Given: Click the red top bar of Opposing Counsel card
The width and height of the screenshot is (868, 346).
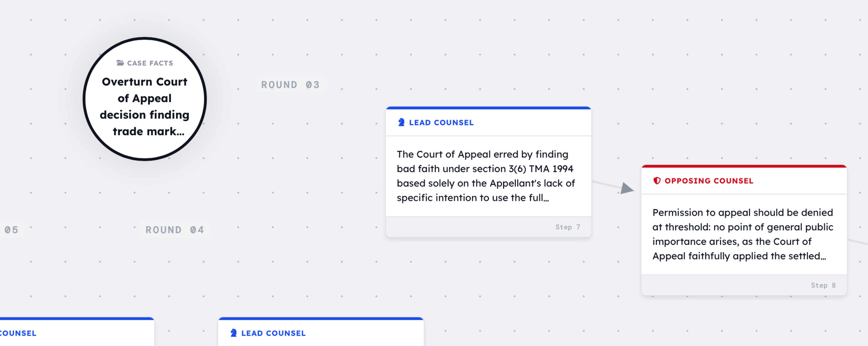Looking at the screenshot, I should (x=744, y=166).
